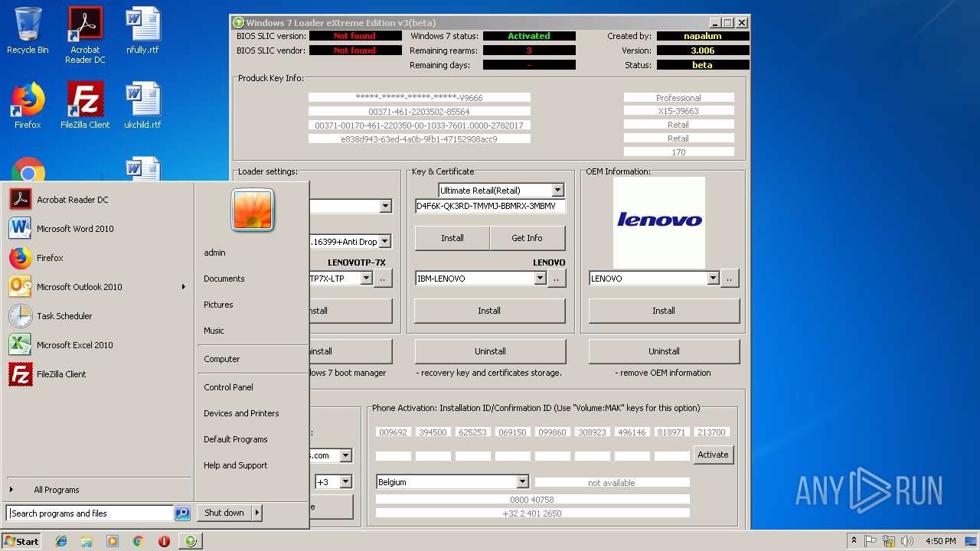Open the admin user folder

[214, 253]
